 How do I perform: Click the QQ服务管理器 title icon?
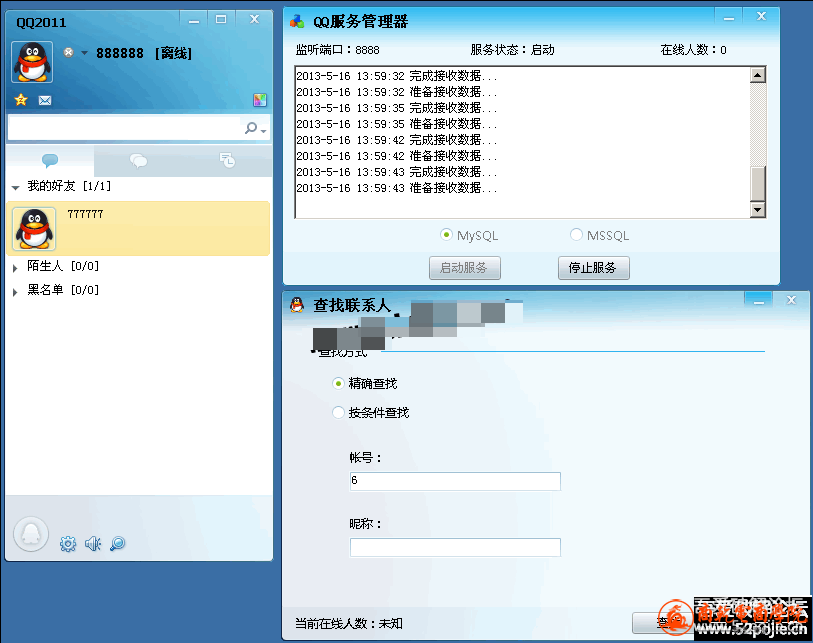click(298, 21)
